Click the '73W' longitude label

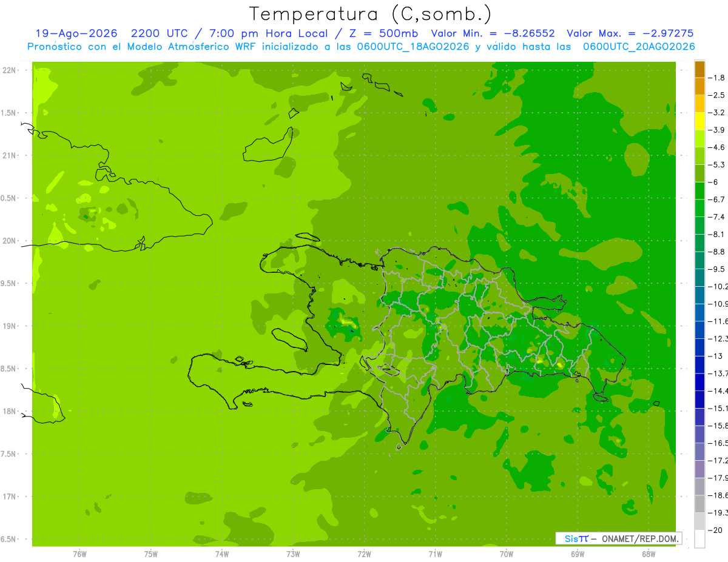tap(293, 554)
